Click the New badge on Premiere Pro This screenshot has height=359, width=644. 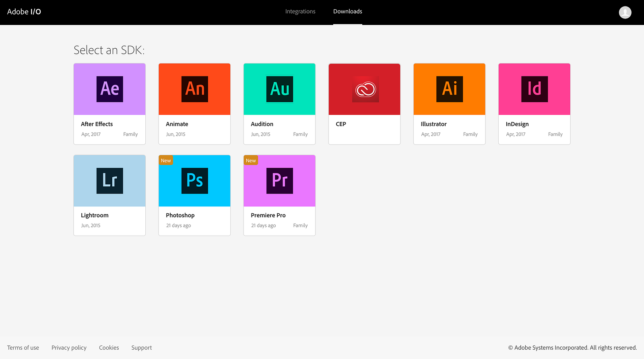pyautogui.click(x=251, y=161)
